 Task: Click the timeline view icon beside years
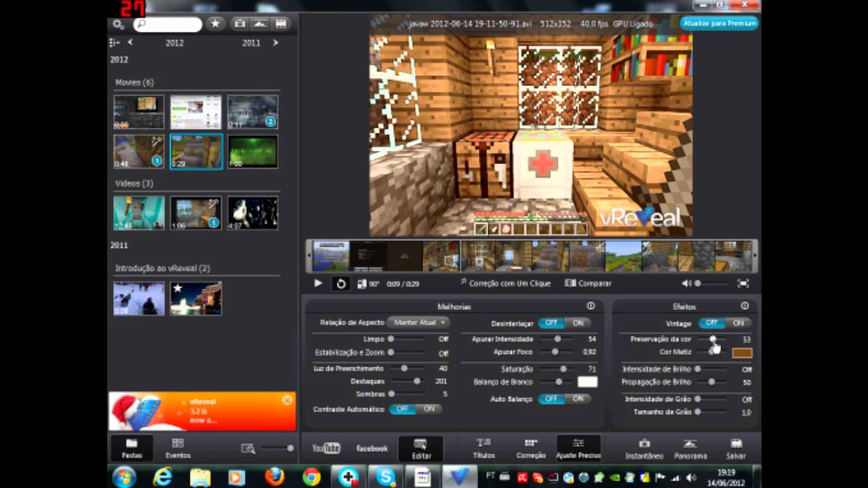pos(114,43)
